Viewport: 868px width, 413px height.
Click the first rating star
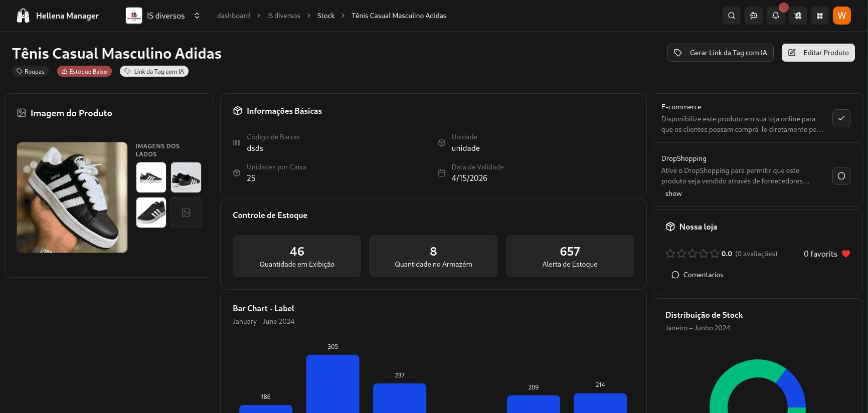(x=670, y=254)
